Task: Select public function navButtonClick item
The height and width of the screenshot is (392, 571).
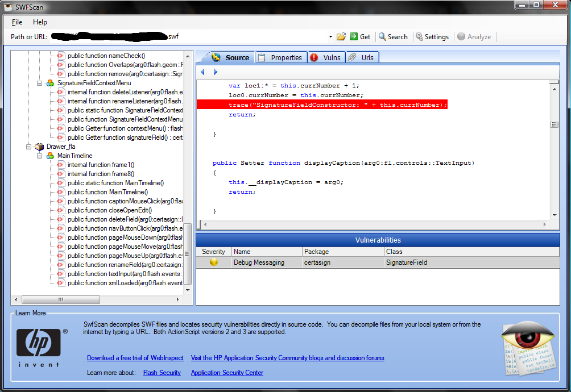Action: coord(125,228)
